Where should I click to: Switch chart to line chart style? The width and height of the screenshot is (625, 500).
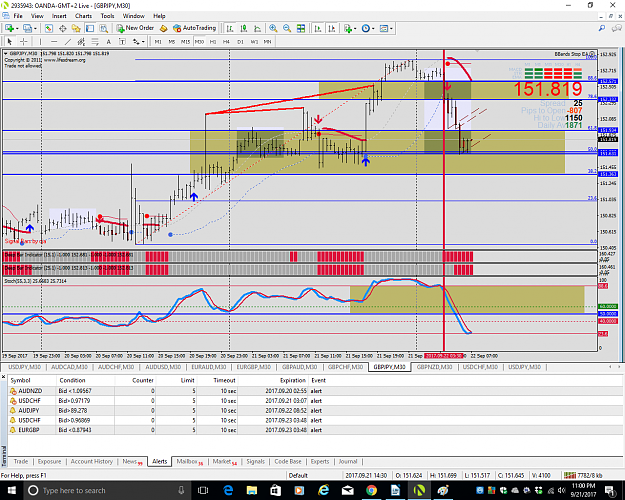tap(257, 28)
